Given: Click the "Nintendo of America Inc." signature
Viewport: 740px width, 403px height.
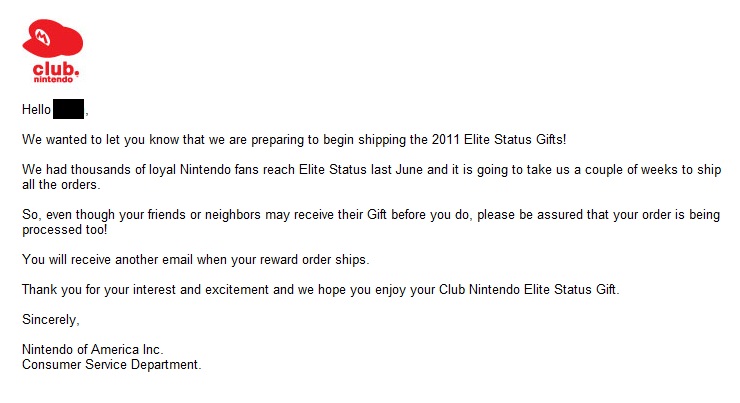Looking at the screenshot, I should coord(92,350).
